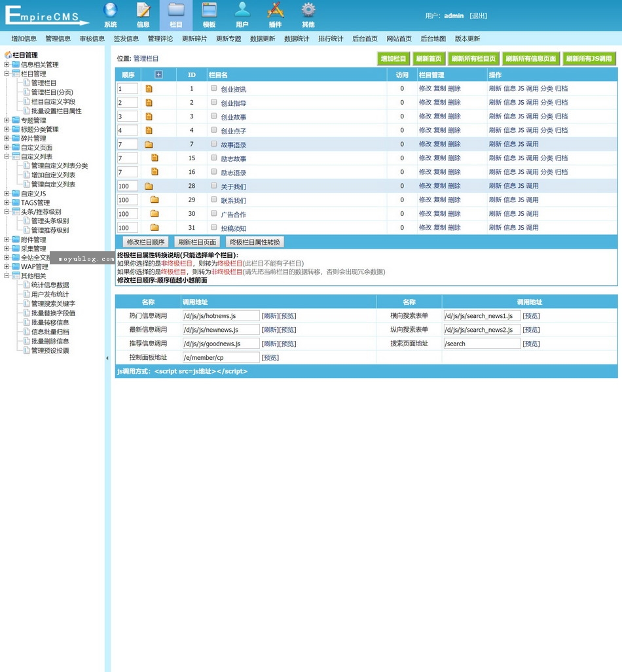This screenshot has width=622, height=672.
Task: Check the box next to 关于我们
Action: coord(214,186)
